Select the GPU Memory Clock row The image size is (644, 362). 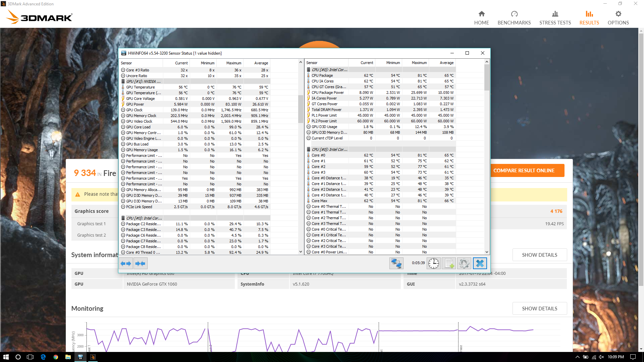[x=195, y=116]
